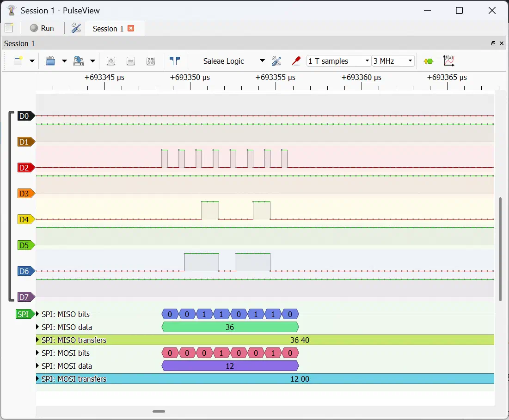Click the new view icon in top bar
This screenshot has width=509, height=420.
click(x=9, y=28)
